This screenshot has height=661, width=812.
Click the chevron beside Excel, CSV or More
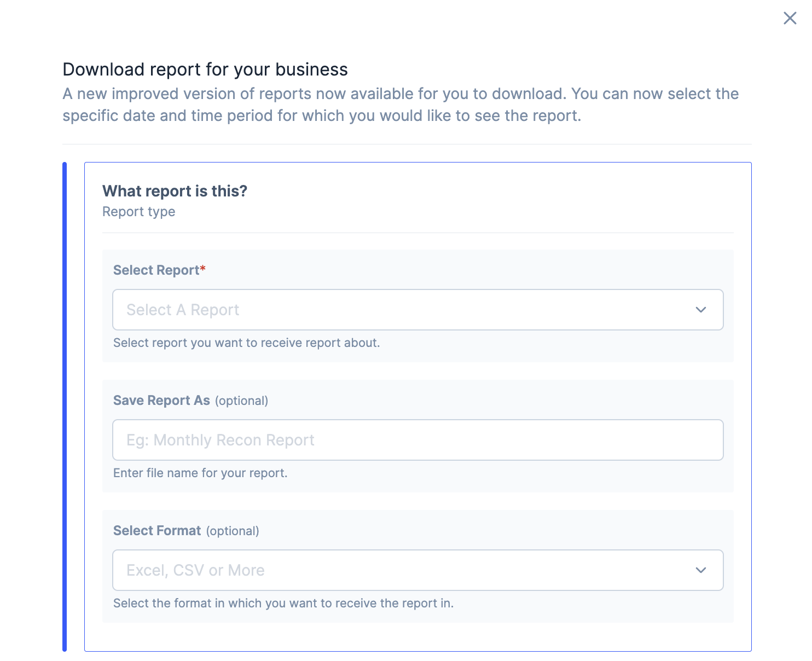click(x=701, y=570)
